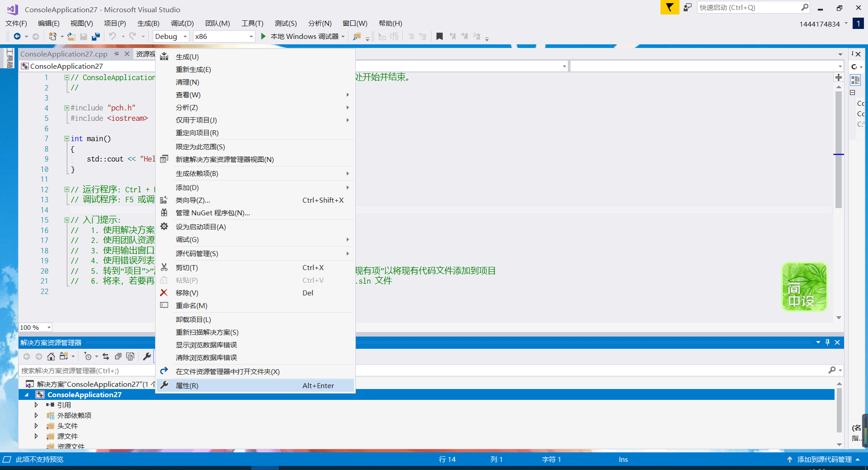Viewport: 868px width, 470px height.
Task: Collapse the comment block at line 1
Action: click(x=66, y=77)
